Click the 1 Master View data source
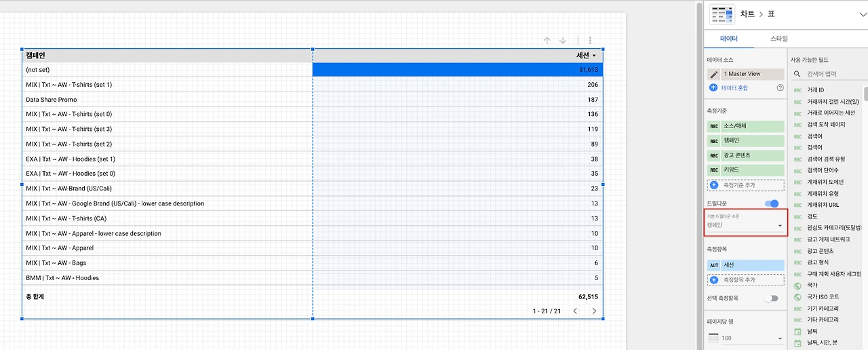Image resolution: width=868 pixels, height=350 pixels. [x=745, y=74]
